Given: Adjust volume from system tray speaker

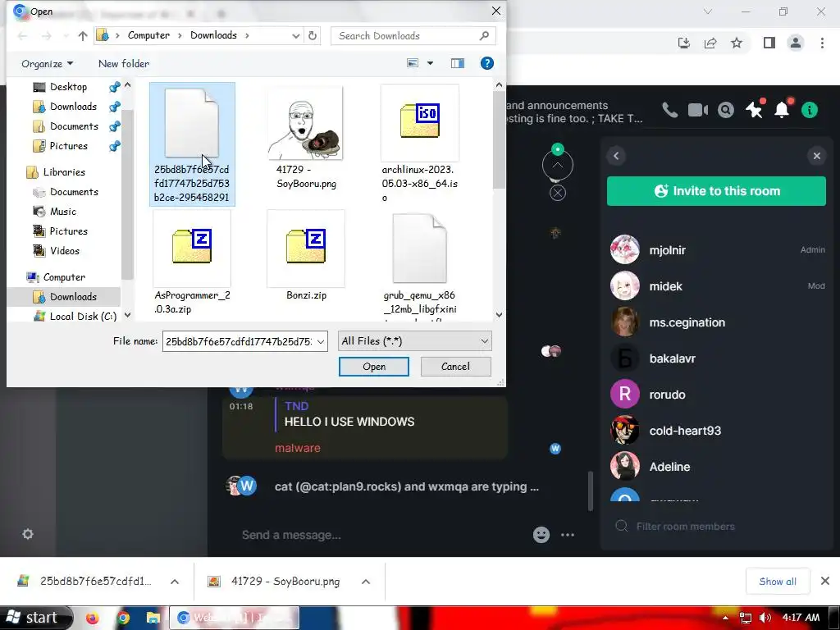Looking at the screenshot, I should pos(765,618).
